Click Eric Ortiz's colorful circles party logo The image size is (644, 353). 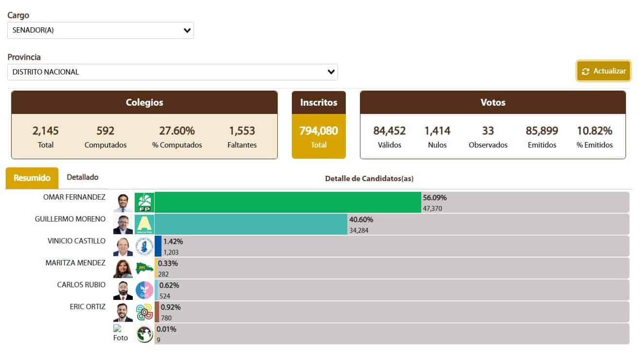(x=144, y=312)
